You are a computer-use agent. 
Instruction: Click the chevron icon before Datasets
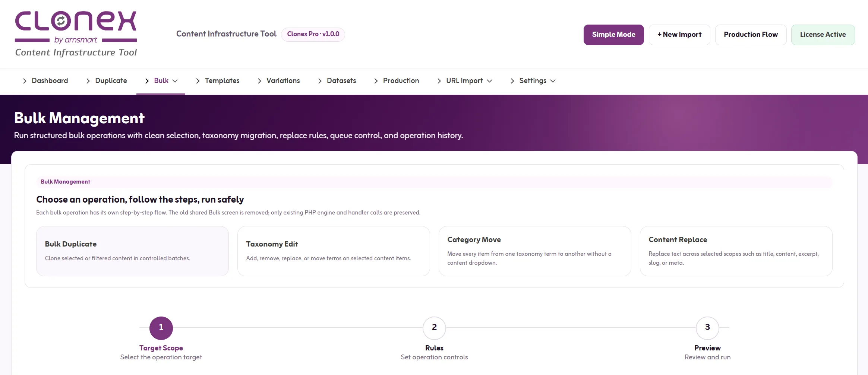pyautogui.click(x=320, y=81)
